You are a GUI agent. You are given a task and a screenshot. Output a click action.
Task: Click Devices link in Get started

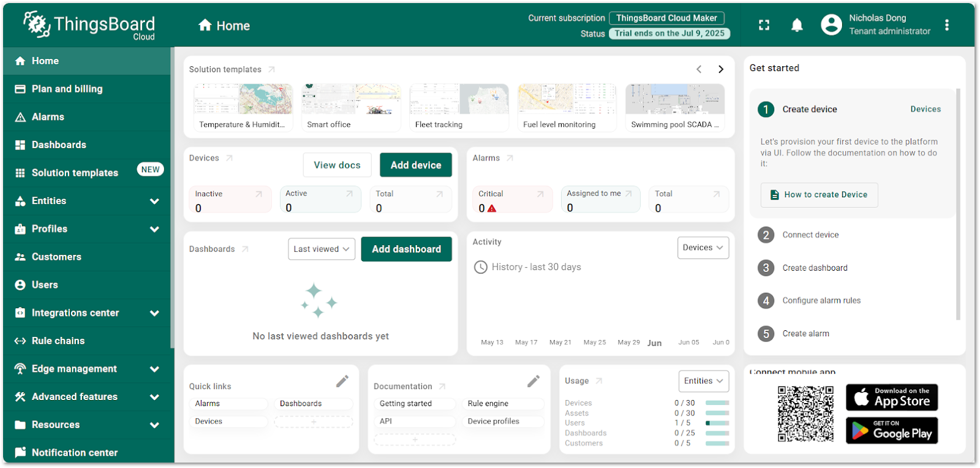pos(925,109)
